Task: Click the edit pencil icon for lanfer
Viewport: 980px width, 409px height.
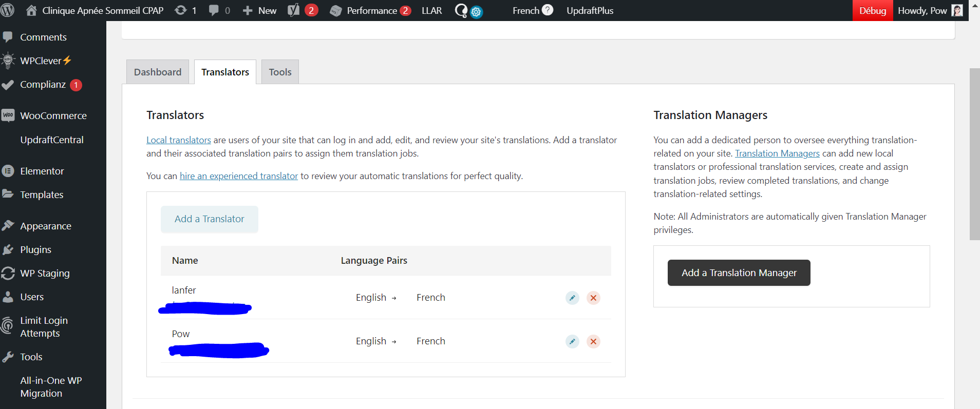Action: 572,298
